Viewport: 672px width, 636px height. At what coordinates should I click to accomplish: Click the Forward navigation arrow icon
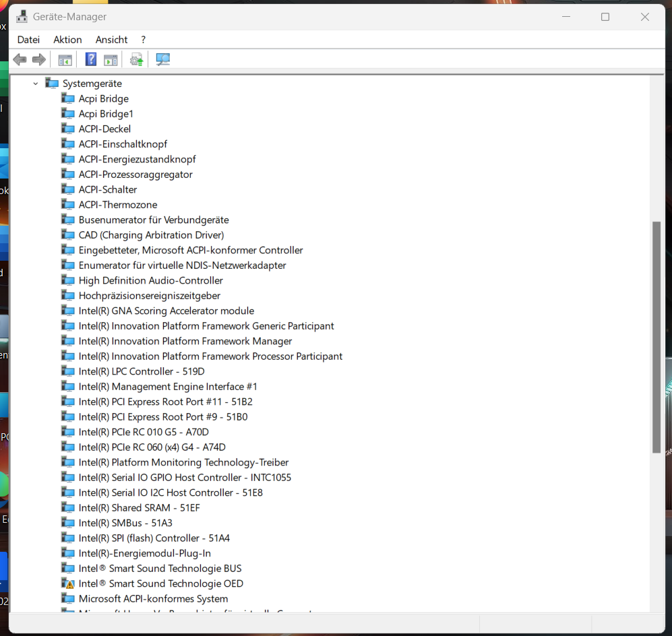point(38,59)
